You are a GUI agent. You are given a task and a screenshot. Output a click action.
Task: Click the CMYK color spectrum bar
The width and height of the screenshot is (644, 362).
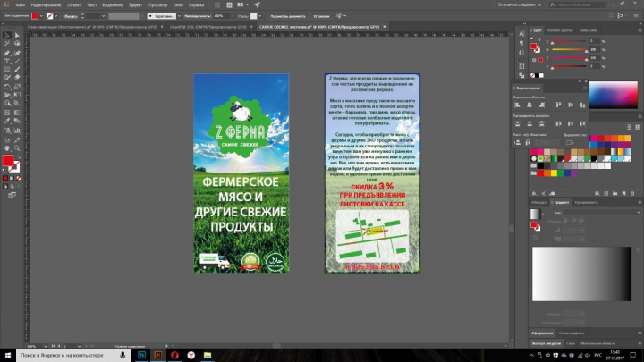pyautogui.click(x=614, y=95)
